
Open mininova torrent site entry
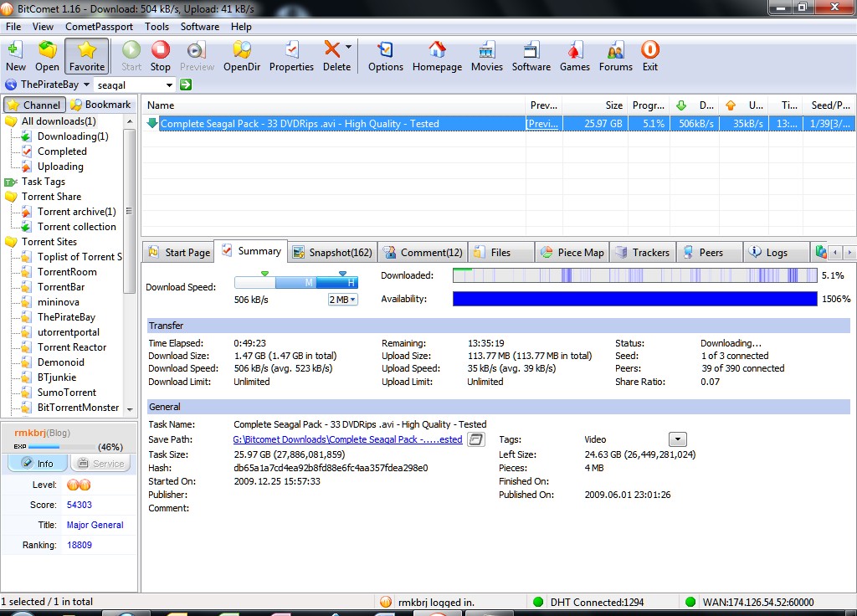[58, 301]
